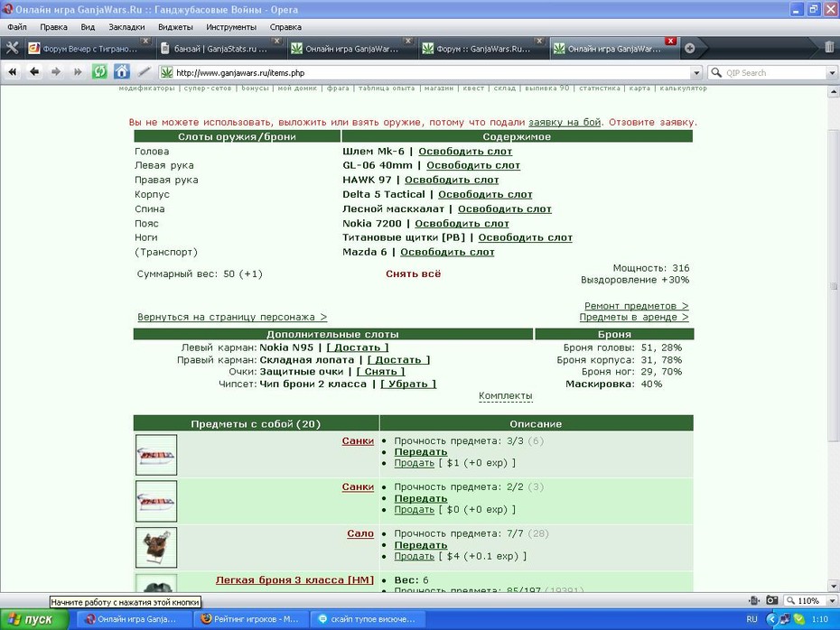Go forward with the Forward arrow

56,71
